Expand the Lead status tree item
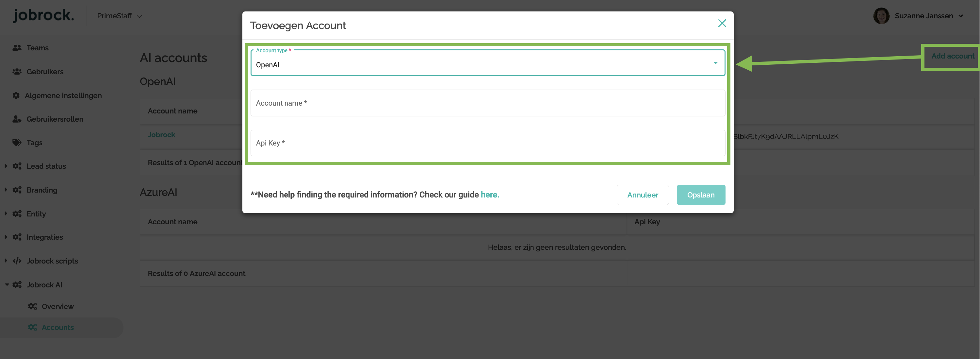This screenshot has width=980, height=359. point(6,166)
